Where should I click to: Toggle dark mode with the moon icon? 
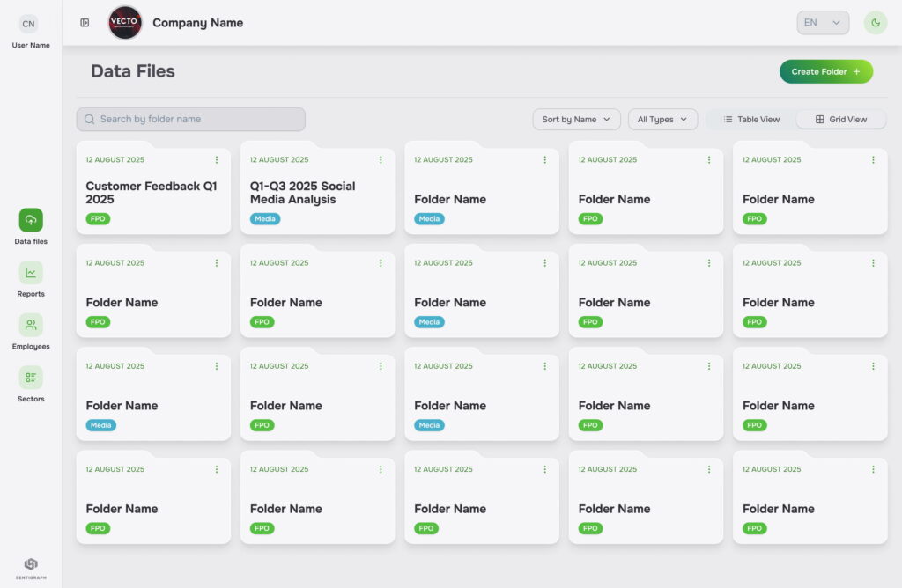pyautogui.click(x=875, y=23)
